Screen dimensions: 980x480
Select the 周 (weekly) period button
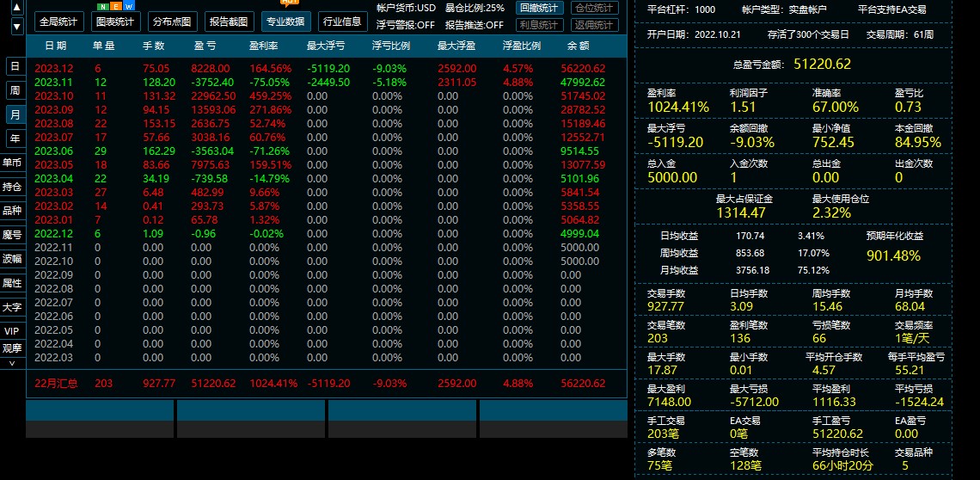pos(15,90)
